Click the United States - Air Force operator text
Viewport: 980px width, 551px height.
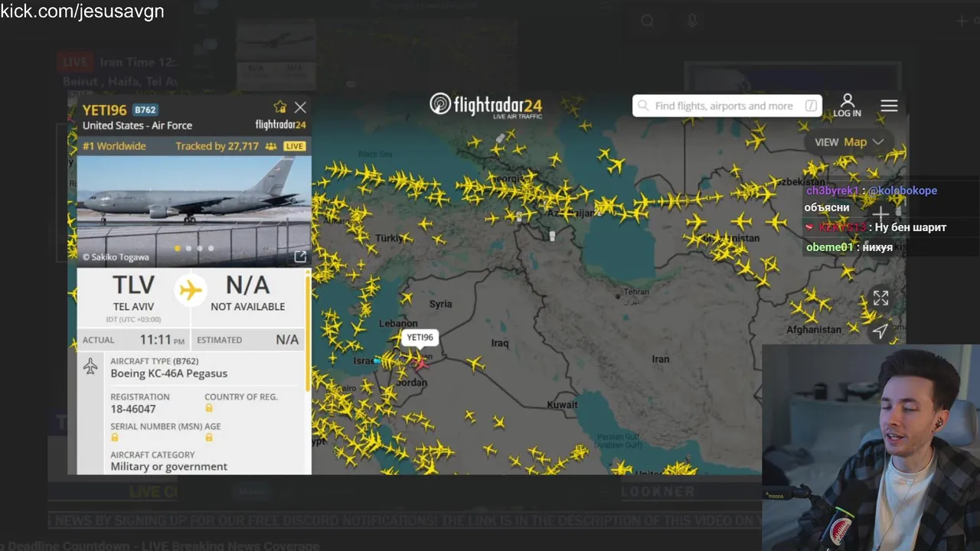pyautogui.click(x=137, y=126)
